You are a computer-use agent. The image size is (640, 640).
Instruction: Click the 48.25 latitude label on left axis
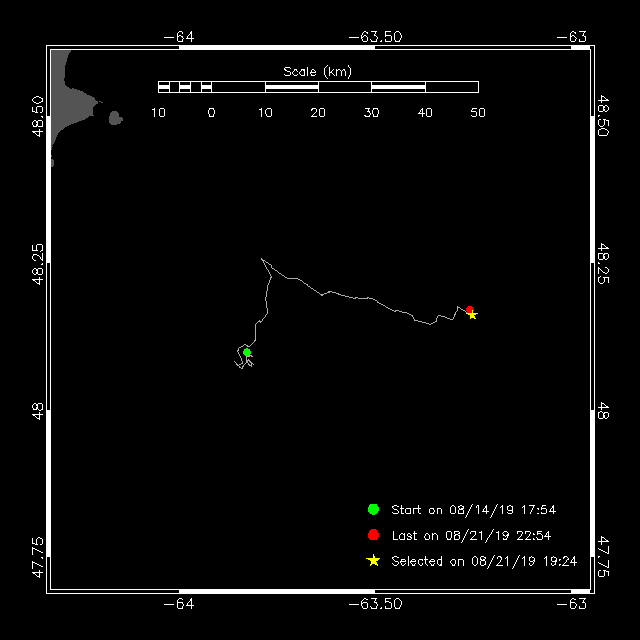(37, 263)
